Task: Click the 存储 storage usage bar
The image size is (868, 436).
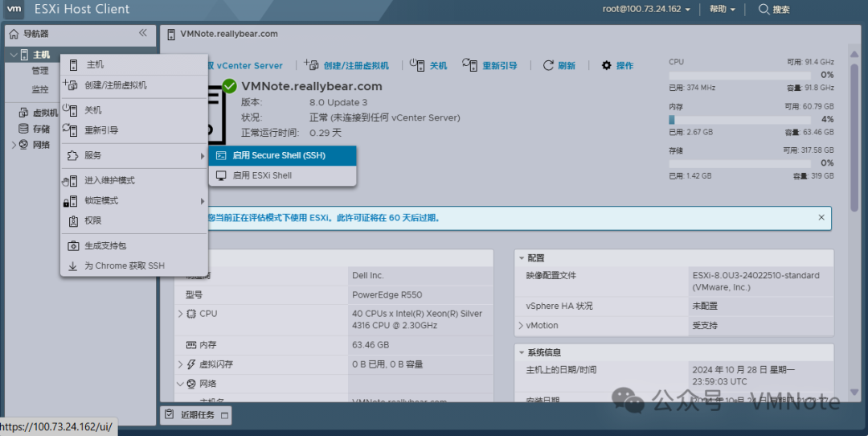Action: (x=741, y=163)
